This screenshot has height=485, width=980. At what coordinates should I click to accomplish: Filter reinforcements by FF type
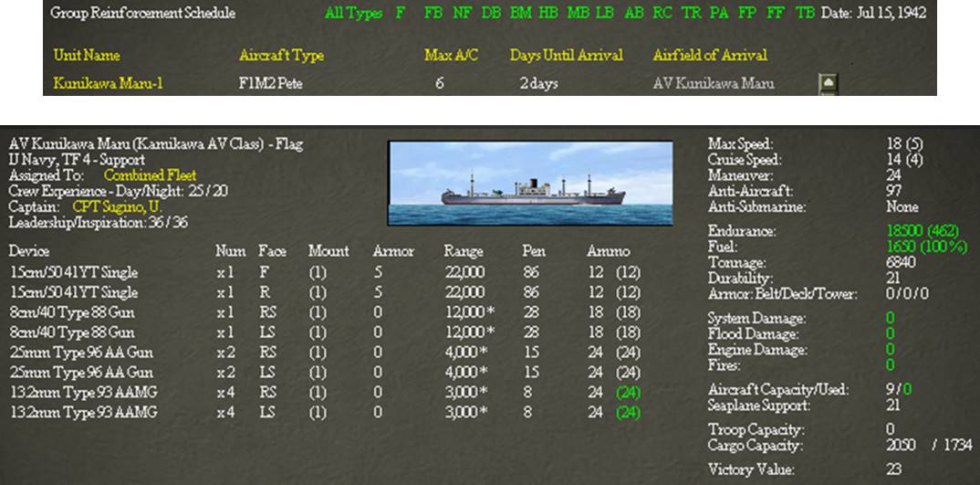[775, 13]
